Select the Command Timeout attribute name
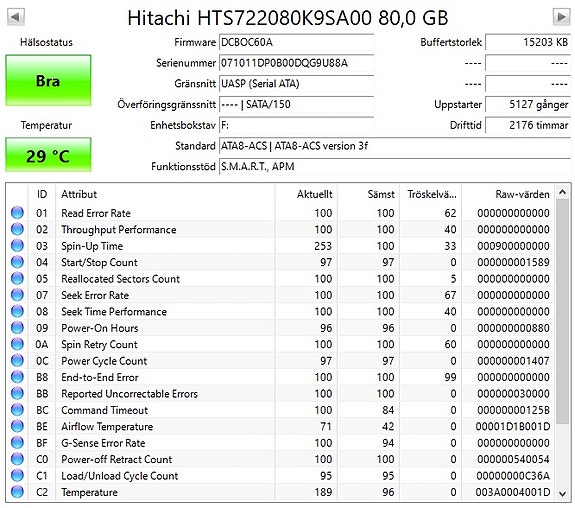 pyautogui.click(x=104, y=410)
